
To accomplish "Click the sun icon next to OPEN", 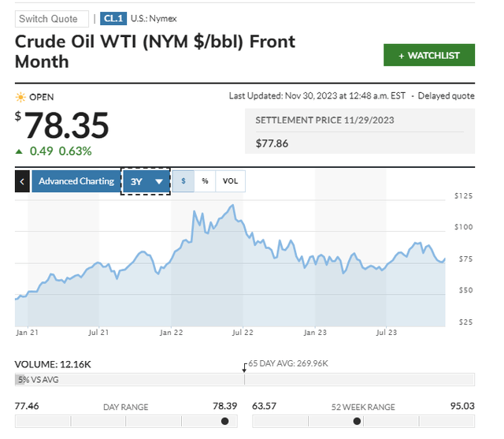I will click(20, 97).
